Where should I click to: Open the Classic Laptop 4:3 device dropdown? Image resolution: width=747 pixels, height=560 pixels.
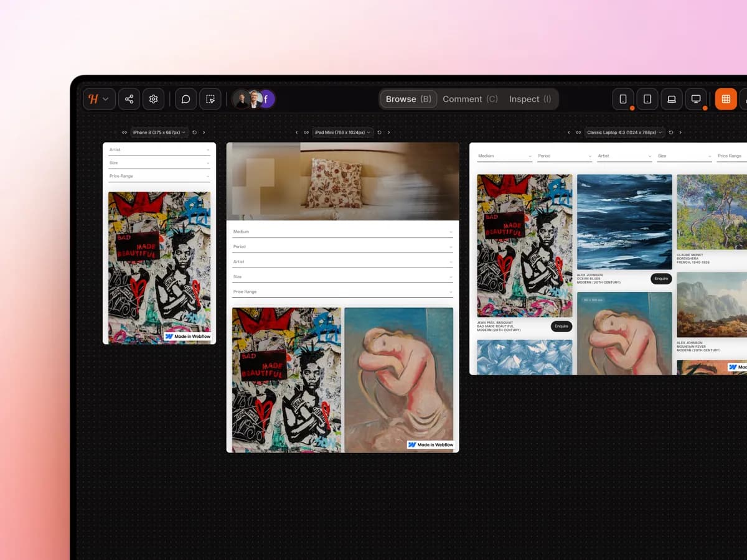[x=624, y=133]
